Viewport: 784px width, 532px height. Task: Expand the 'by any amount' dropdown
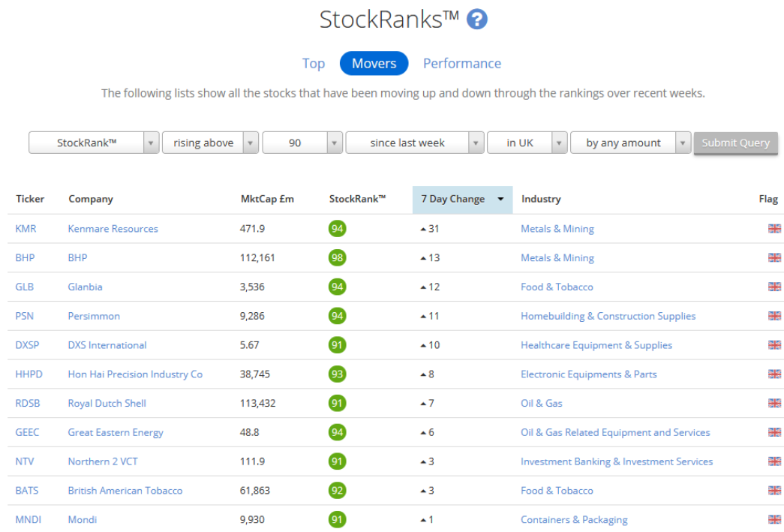(630, 143)
